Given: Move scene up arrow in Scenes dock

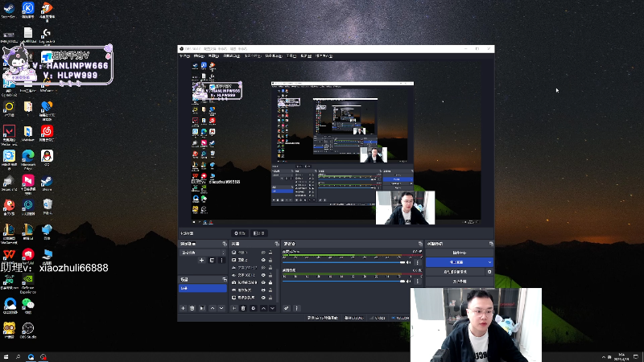Looking at the screenshot, I should click(x=213, y=308).
